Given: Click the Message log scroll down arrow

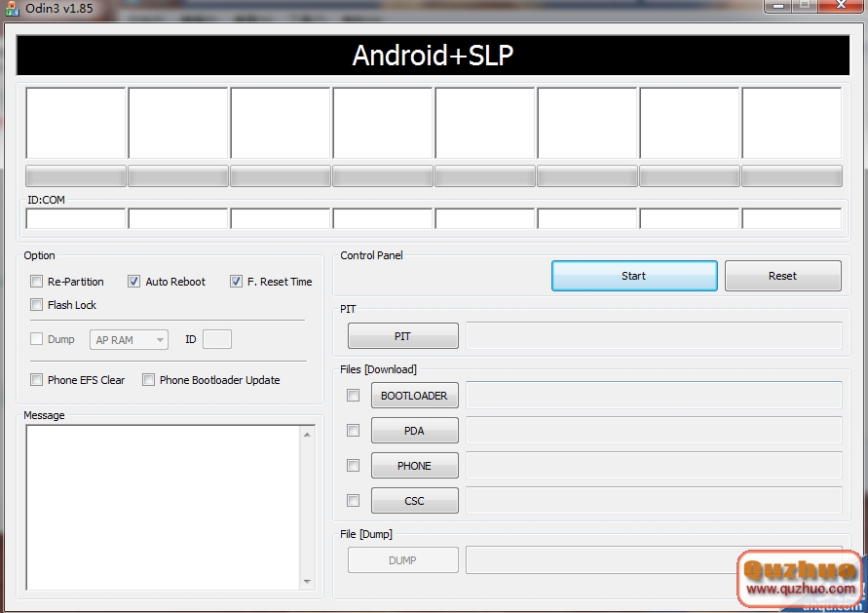Looking at the screenshot, I should point(307,582).
